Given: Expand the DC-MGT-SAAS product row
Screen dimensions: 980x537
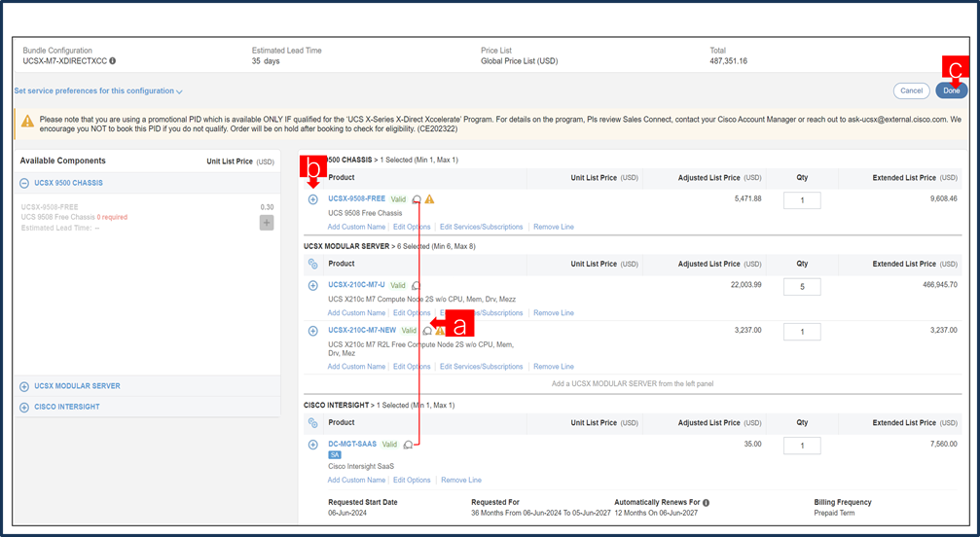Looking at the screenshot, I should tap(313, 445).
